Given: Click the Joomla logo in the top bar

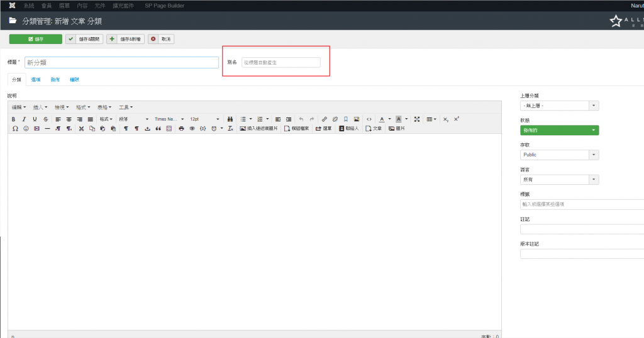Looking at the screenshot, I should 12,5.
